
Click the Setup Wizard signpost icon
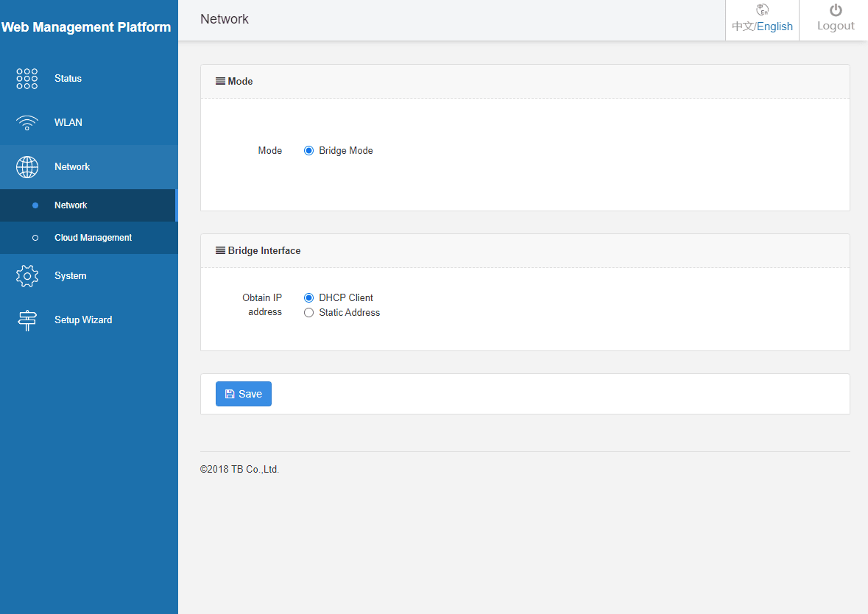click(27, 320)
